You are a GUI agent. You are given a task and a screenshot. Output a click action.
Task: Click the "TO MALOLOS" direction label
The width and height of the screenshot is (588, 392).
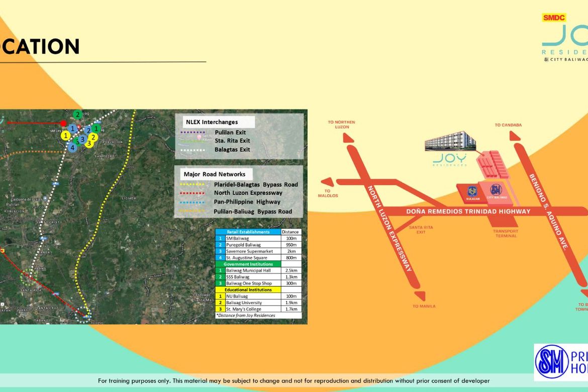(x=328, y=193)
